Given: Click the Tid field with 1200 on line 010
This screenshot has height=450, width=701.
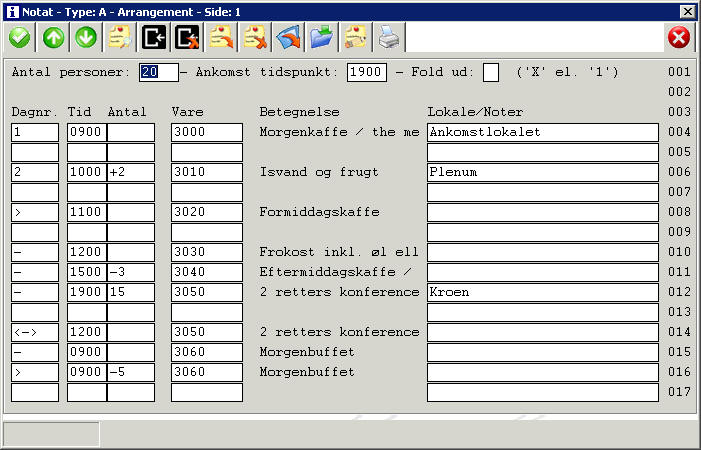Looking at the screenshot, I should pyautogui.click(x=87, y=252).
